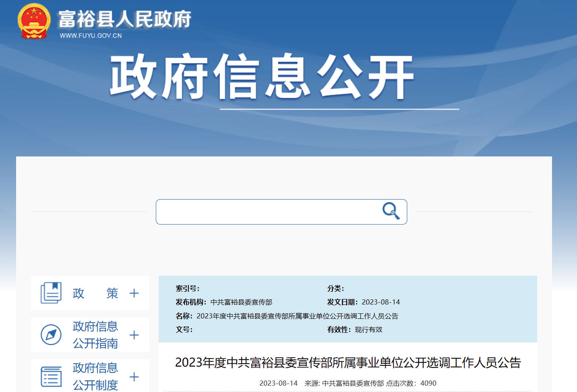Focus the search input box
Viewport: 577px width, 392px height.
[267, 212]
